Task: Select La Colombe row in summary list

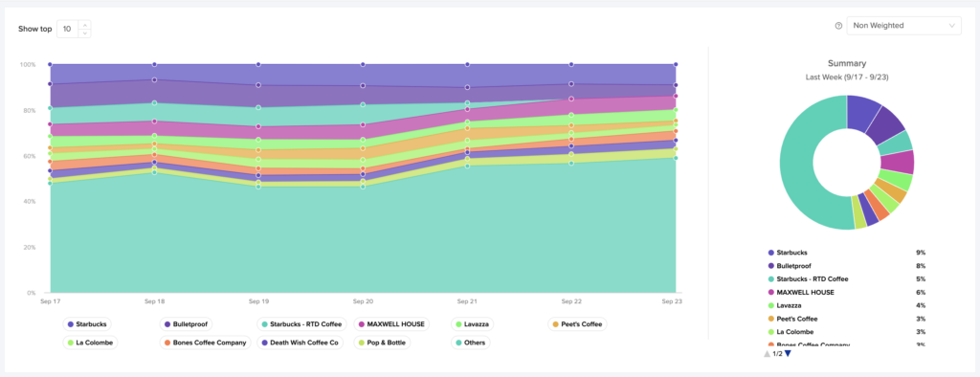Action: pyautogui.click(x=847, y=332)
